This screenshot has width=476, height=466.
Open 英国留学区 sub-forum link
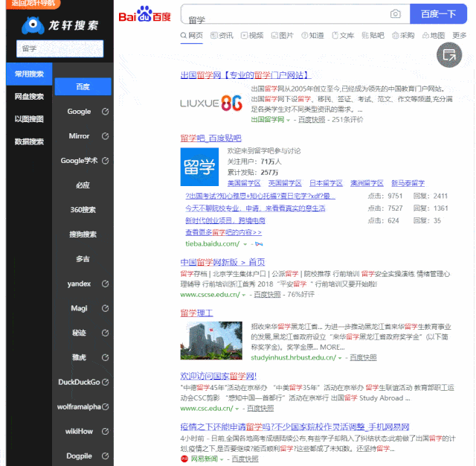285,183
